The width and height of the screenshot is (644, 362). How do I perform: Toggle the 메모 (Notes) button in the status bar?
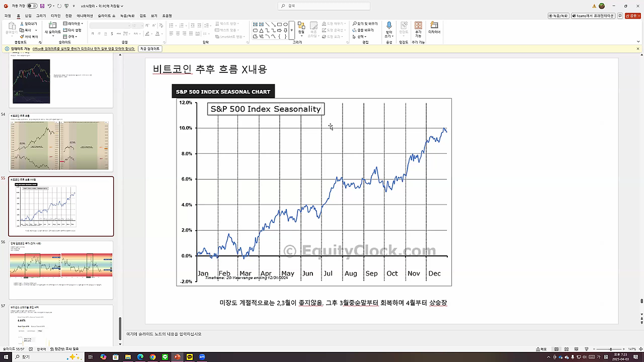[541, 349]
